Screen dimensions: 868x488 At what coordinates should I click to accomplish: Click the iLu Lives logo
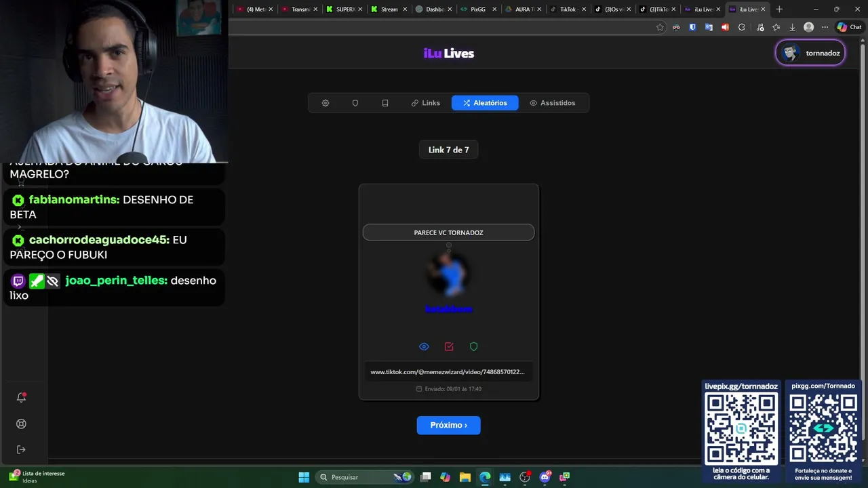(x=449, y=54)
